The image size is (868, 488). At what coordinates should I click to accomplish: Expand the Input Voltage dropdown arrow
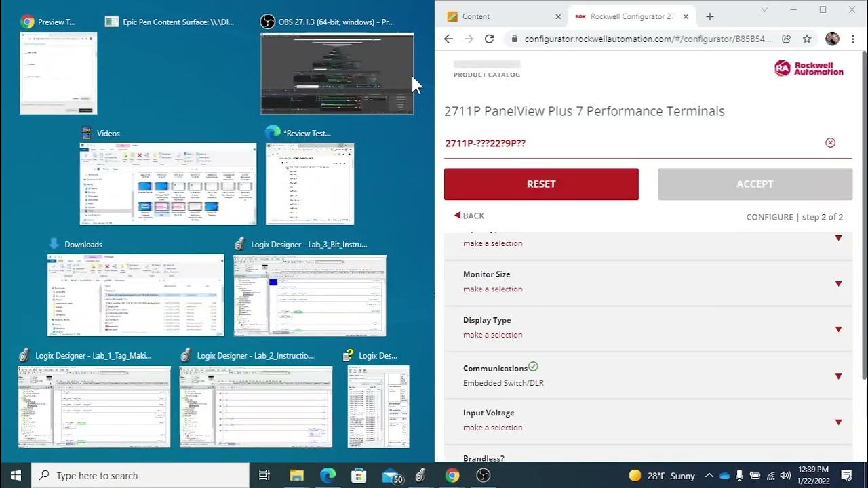pos(839,422)
